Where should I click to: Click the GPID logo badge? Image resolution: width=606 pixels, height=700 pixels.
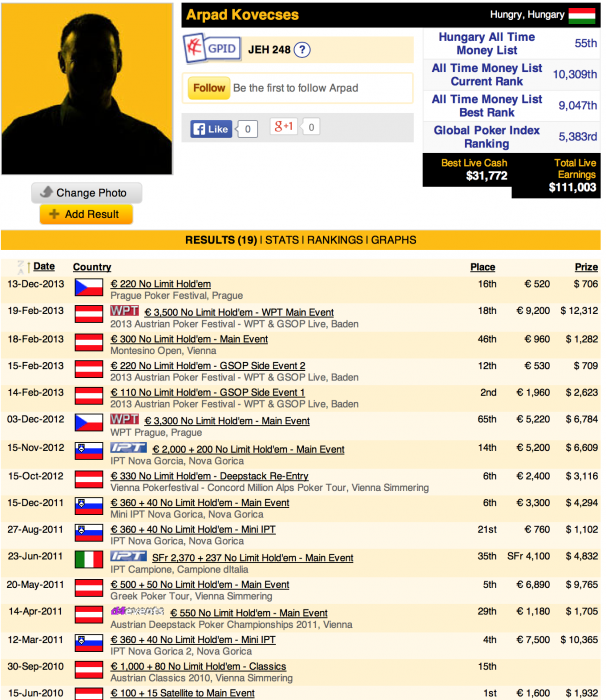(213, 48)
